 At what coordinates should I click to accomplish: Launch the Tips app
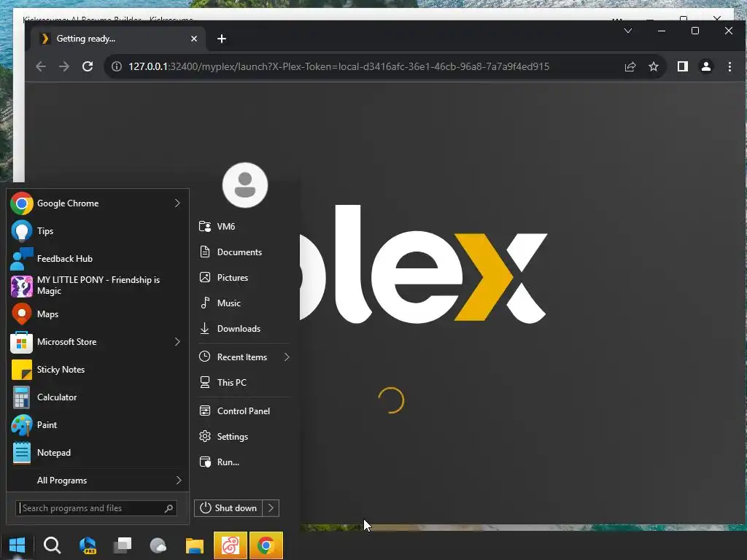(x=98, y=231)
